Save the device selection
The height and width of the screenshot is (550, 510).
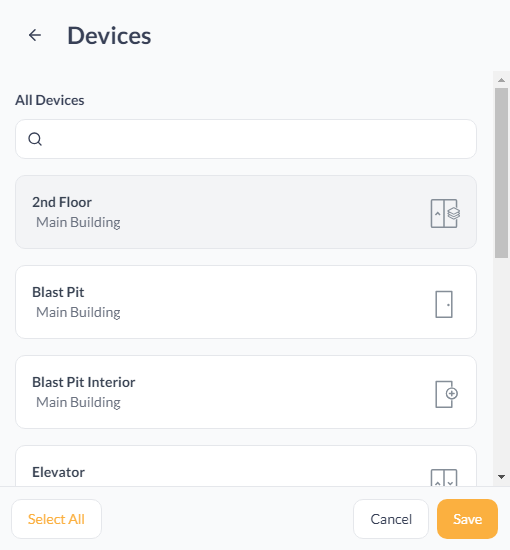click(x=467, y=519)
